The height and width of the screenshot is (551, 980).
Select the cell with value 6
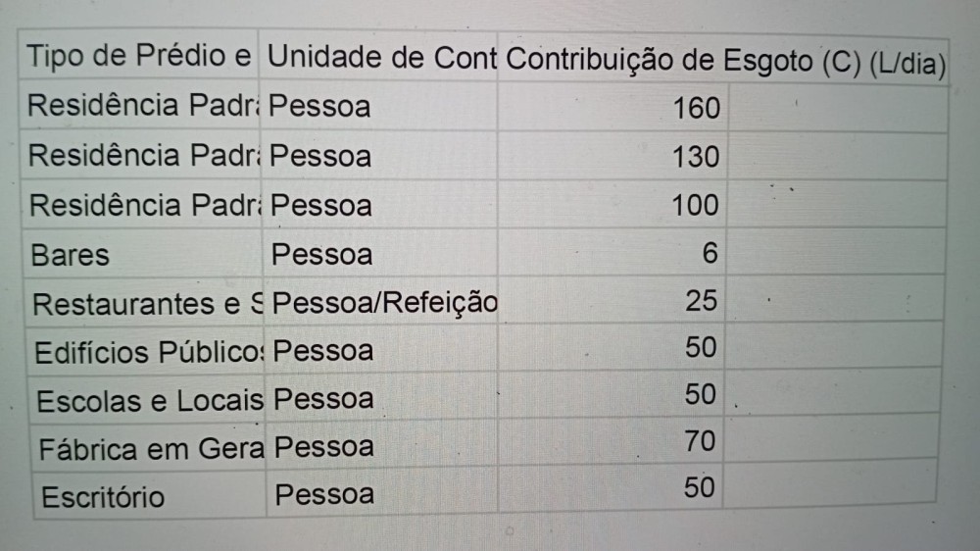point(612,254)
